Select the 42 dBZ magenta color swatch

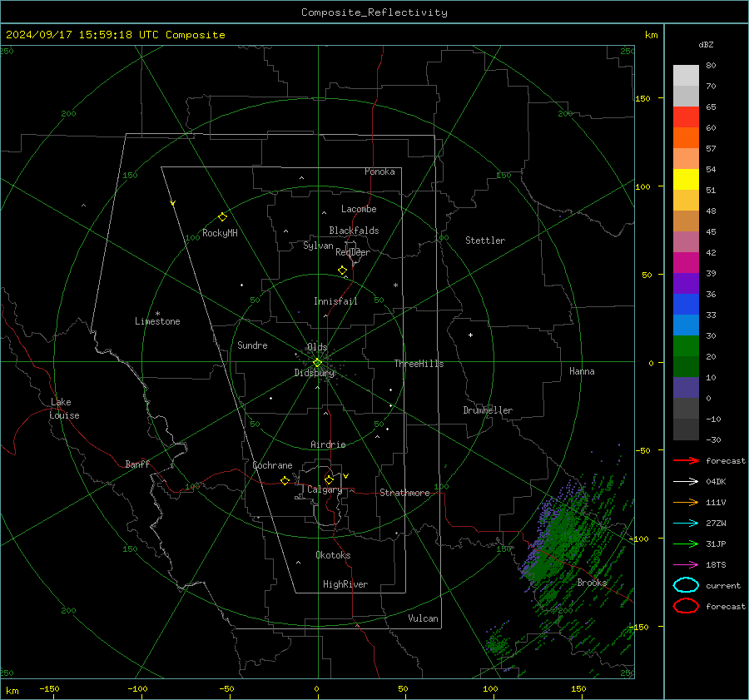pyautogui.click(x=686, y=263)
